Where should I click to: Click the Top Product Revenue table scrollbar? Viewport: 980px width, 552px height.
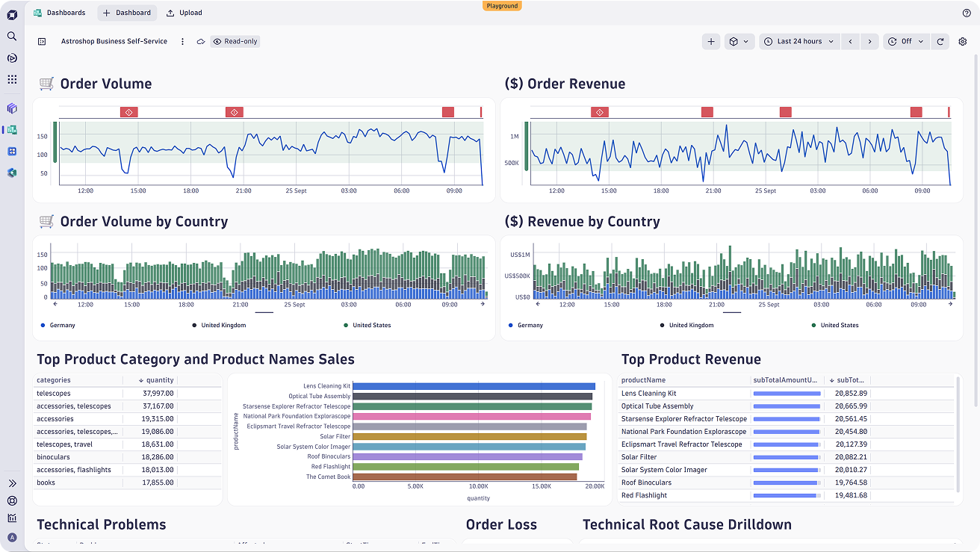pos(957,433)
